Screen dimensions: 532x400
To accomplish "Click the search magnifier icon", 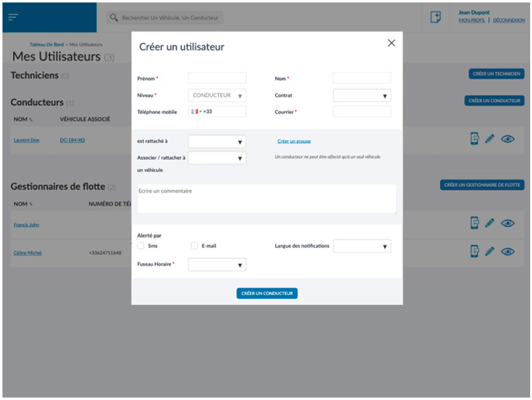I will coord(114,18).
